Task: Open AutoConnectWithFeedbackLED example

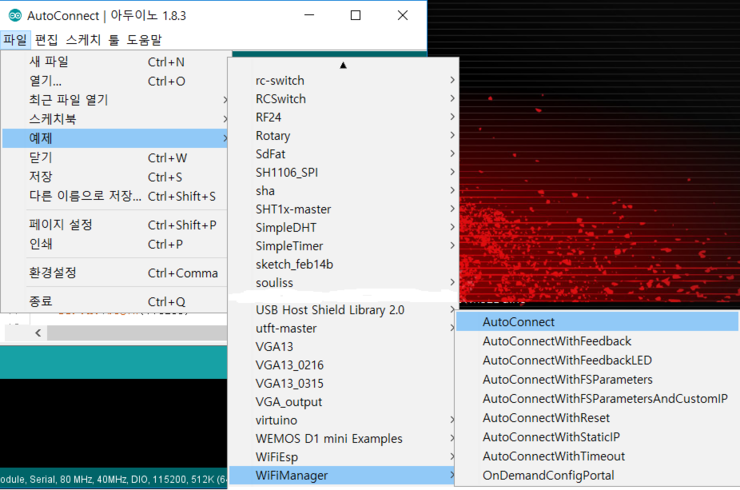Action: pyautogui.click(x=597, y=360)
